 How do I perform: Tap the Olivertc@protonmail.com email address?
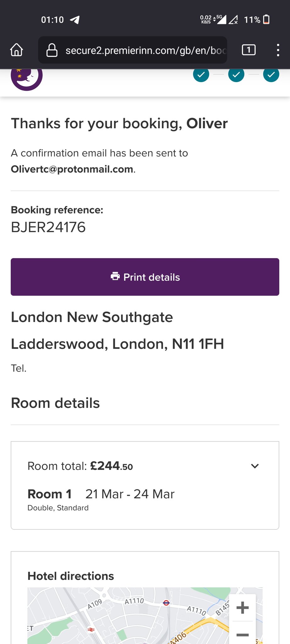click(x=72, y=169)
